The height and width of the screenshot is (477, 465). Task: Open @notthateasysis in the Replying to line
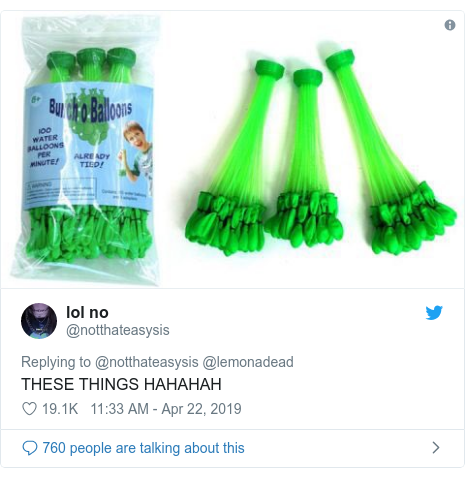147,362
